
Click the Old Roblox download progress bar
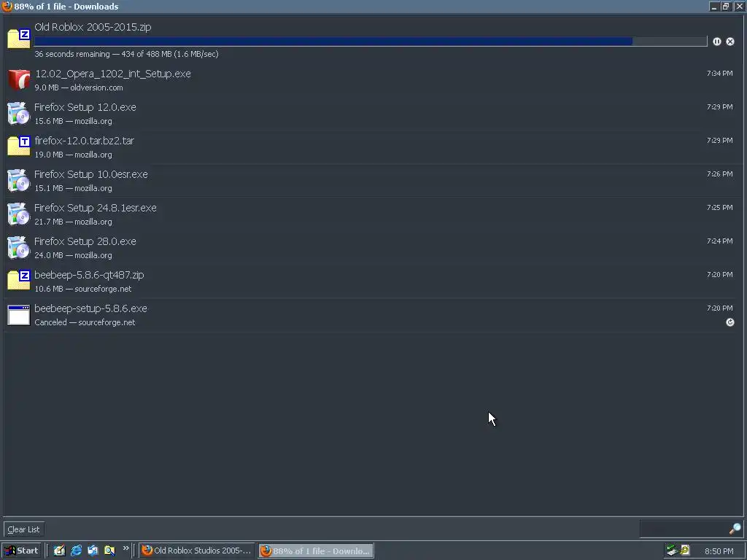click(x=371, y=42)
